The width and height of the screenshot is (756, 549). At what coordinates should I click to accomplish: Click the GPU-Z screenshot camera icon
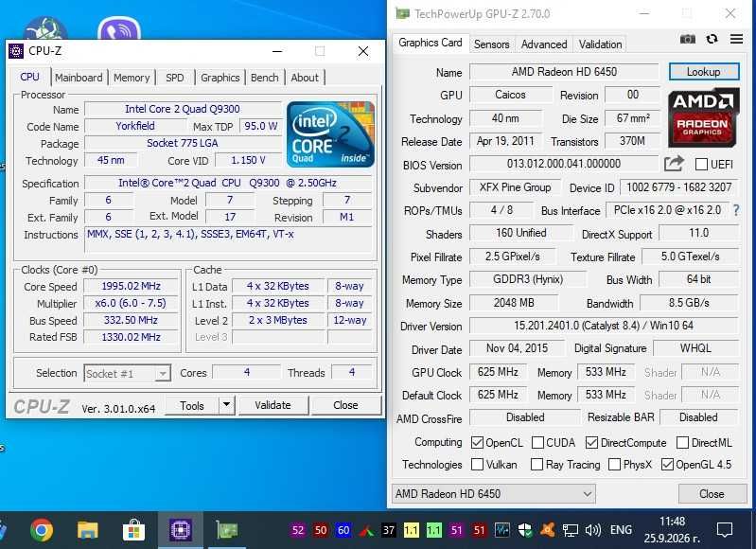coord(688,39)
